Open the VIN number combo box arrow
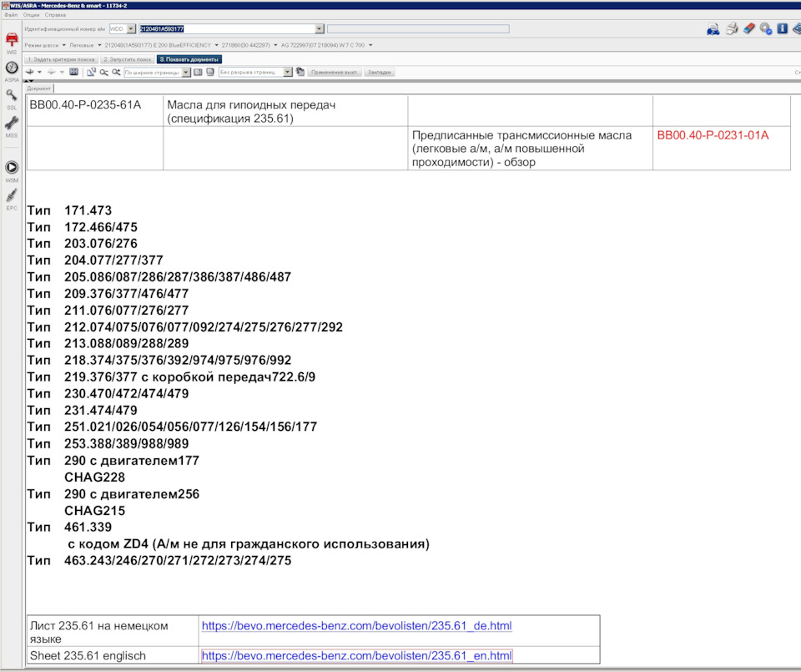This screenshot has height=672, width=801. pos(320,29)
